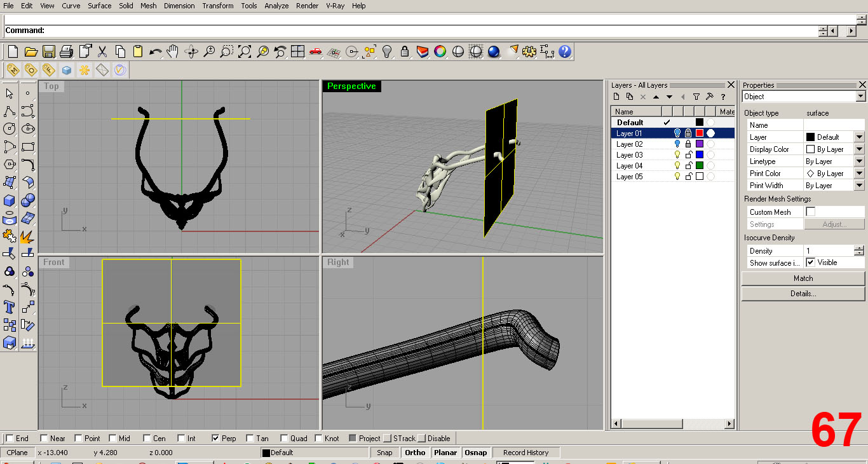The width and height of the screenshot is (868, 464).
Task: Toggle the Custom Mesh checkbox
Action: [x=810, y=212]
